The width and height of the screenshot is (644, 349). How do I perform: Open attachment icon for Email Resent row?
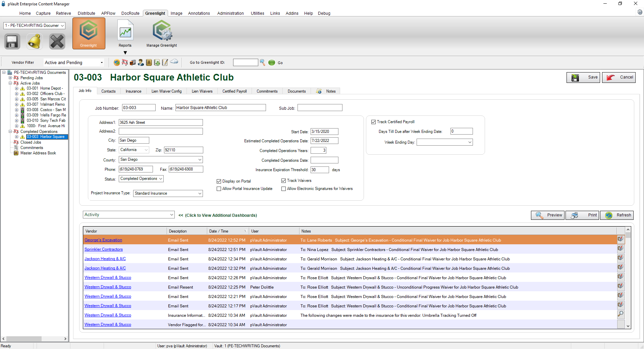tap(621, 287)
